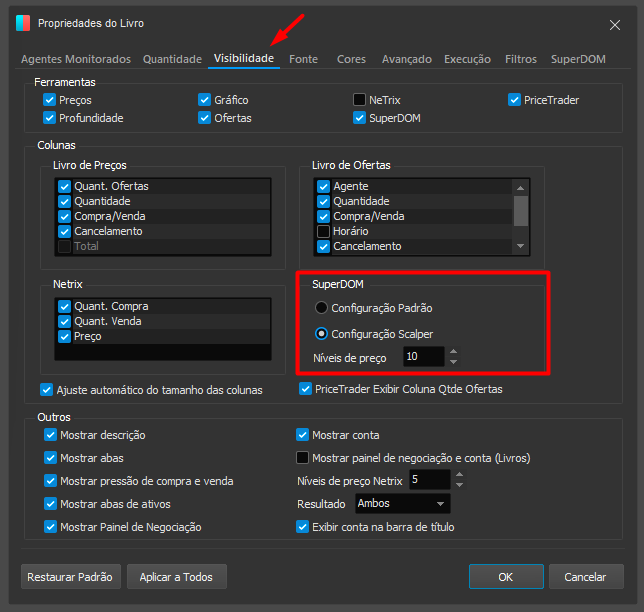
Task: Click the Livro de Ofertas scrollbar thumb
Action: click(521, 211)
